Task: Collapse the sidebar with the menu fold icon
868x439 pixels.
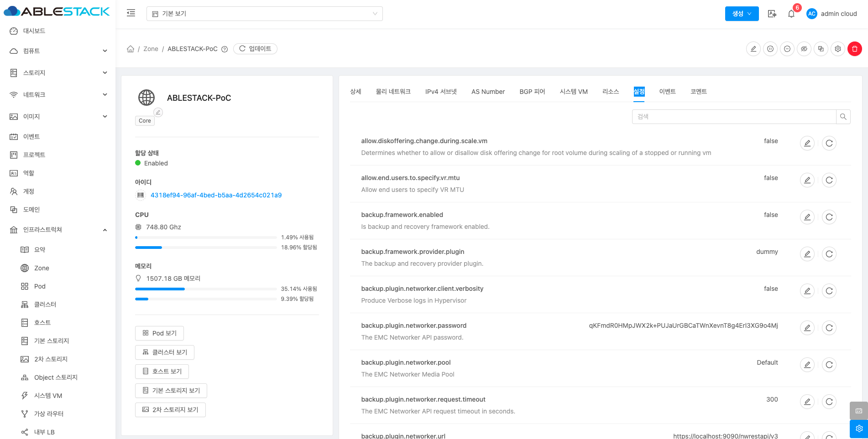Action: [131, 13]
